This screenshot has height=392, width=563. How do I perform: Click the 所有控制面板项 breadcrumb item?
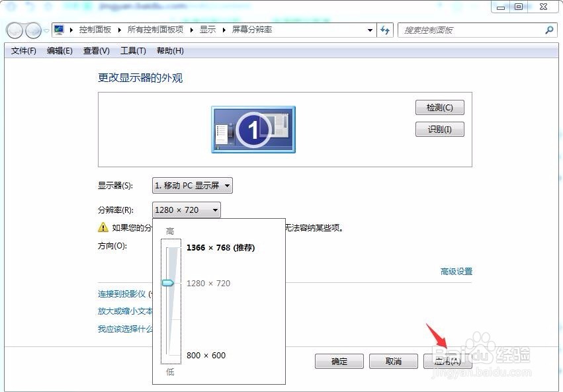155,30
